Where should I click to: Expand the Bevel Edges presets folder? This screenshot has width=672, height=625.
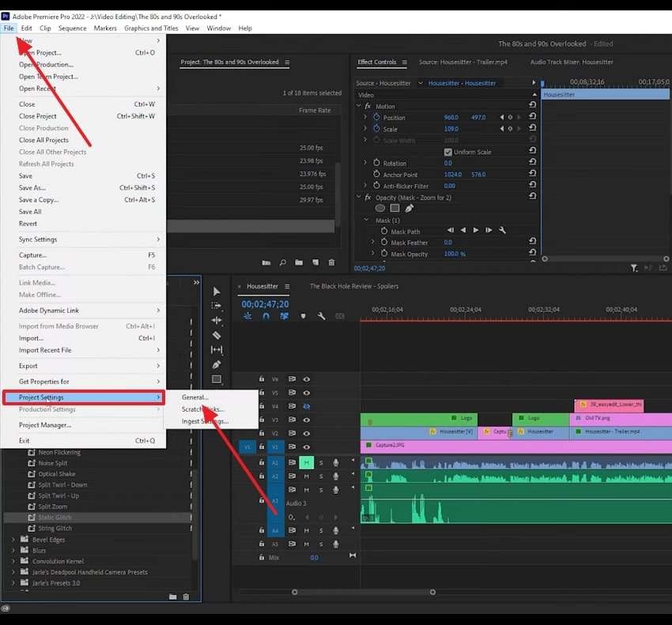click(x=13, y=540)
